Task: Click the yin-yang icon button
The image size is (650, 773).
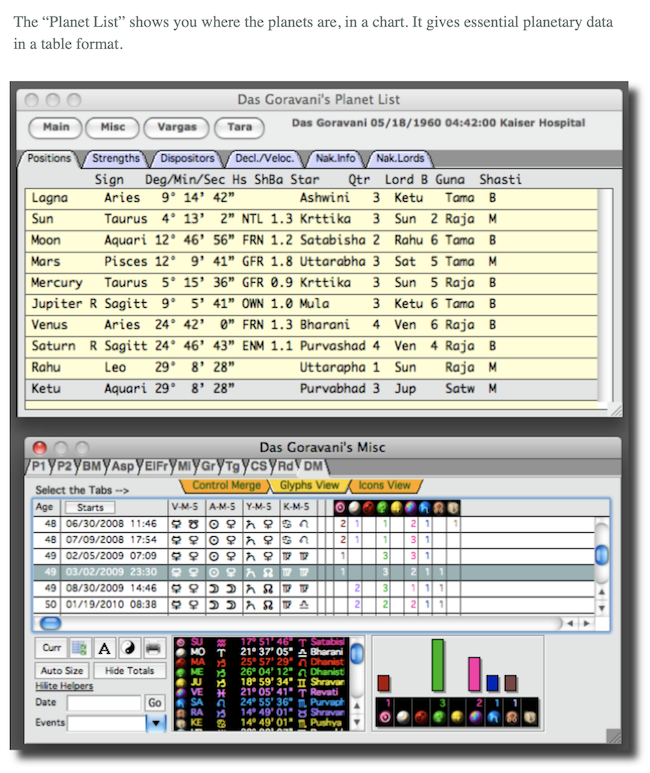Action: [129, 648]
